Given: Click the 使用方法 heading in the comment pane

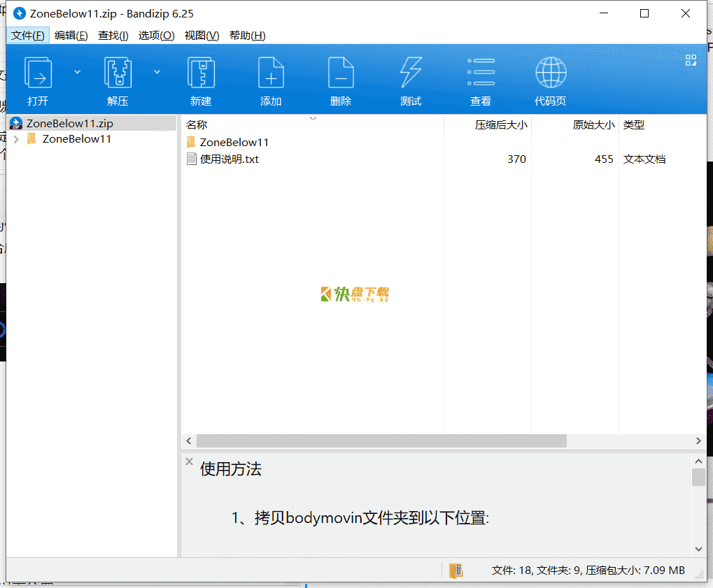Looking at the screenshot, I should (x=231, y=469).
